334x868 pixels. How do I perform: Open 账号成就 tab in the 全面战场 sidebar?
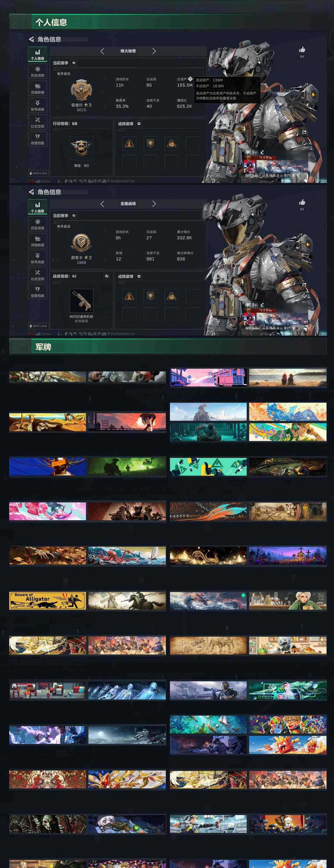[x=37, y=258]
